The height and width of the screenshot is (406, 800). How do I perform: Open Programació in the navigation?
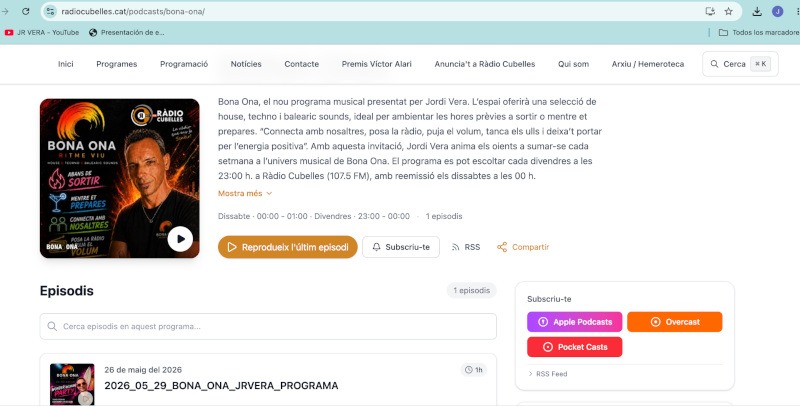pyautogui.click(x=184, y=64)
